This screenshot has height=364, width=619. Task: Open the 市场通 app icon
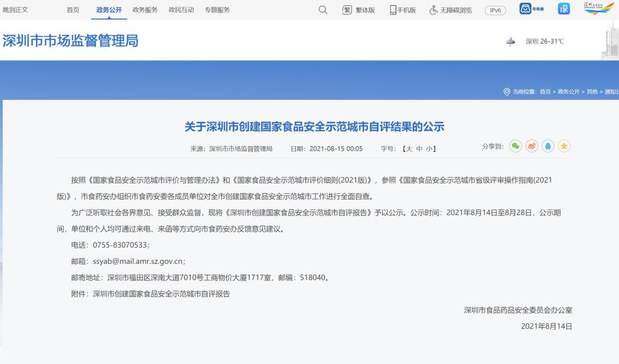[531, 9]
